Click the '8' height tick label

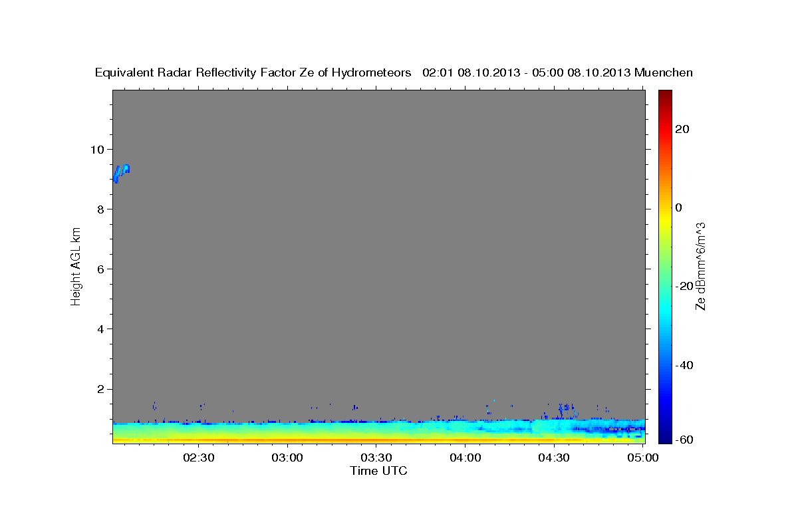101,209
